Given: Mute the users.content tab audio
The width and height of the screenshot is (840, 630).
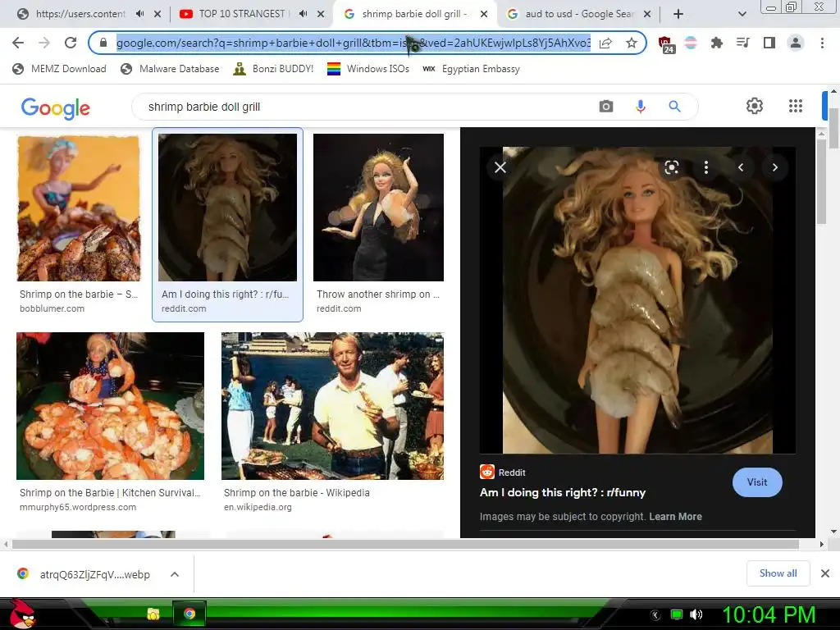Looking at the screenshot, I should [139, 14].
